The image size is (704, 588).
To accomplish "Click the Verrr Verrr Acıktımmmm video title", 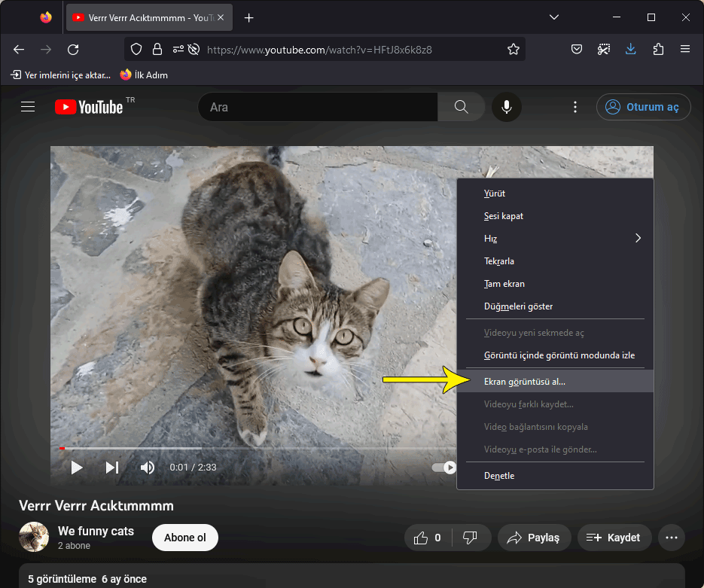I will coord(96,506).
